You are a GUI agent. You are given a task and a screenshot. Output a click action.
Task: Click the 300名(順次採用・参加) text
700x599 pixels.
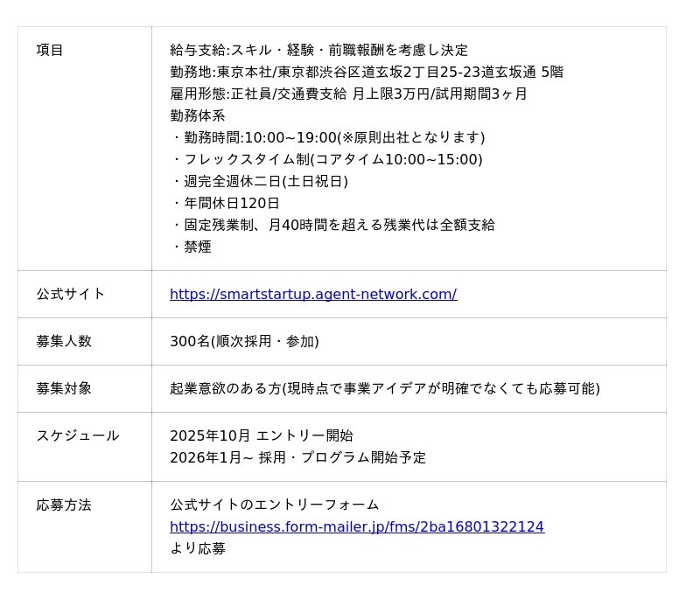(244, 342)
